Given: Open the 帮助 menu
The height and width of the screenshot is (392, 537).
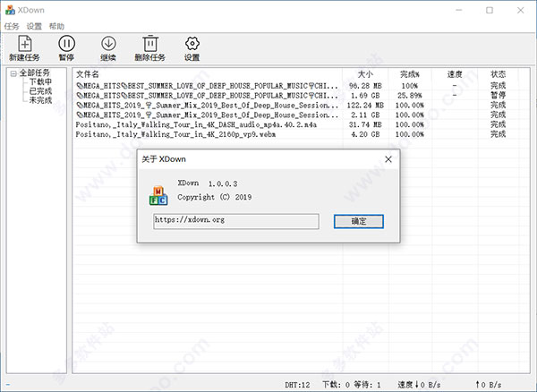Looking at the screenshot, I should point(56,26).
